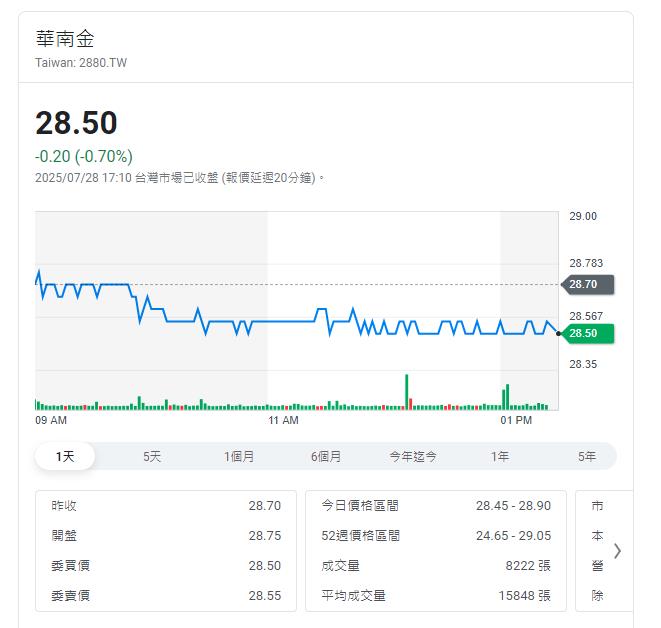Click the current price 28.50 heading

tap(76, 123)
